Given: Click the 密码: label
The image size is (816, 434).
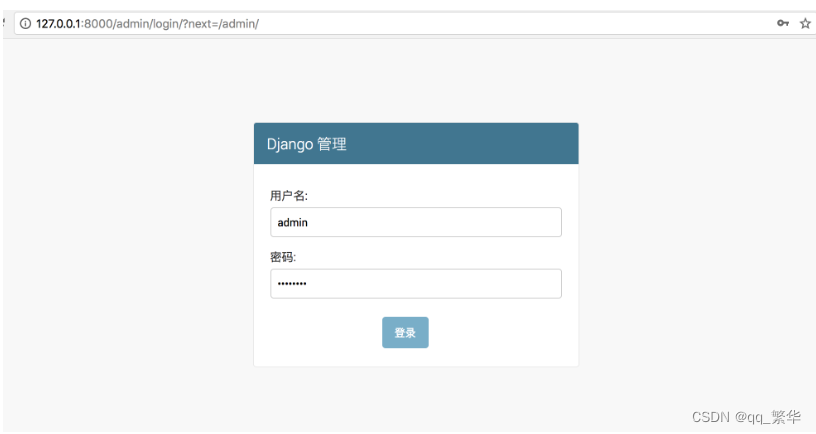Looking at the screenshot, I should coord(283,257).
